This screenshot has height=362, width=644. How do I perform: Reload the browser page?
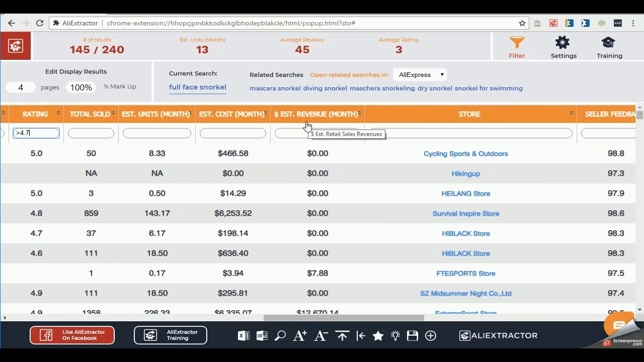(40, 23)
